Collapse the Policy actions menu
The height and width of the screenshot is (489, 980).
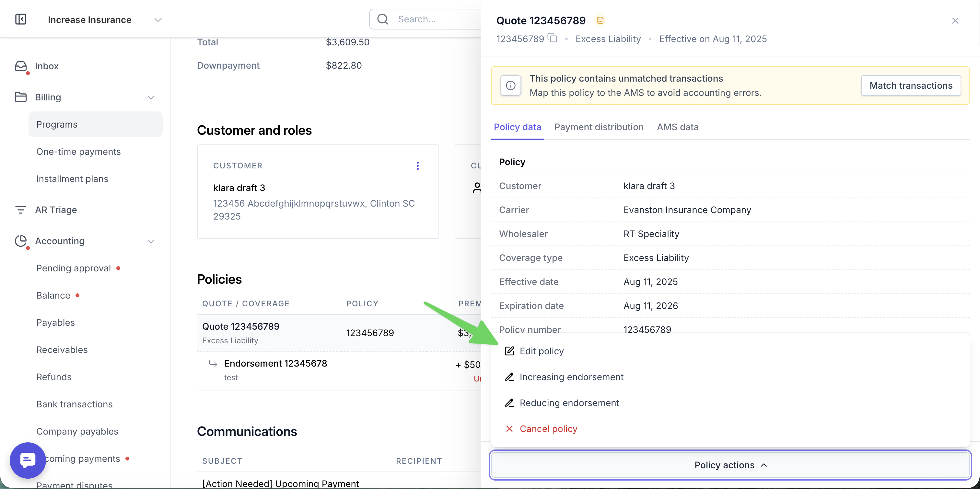point(730,465)
